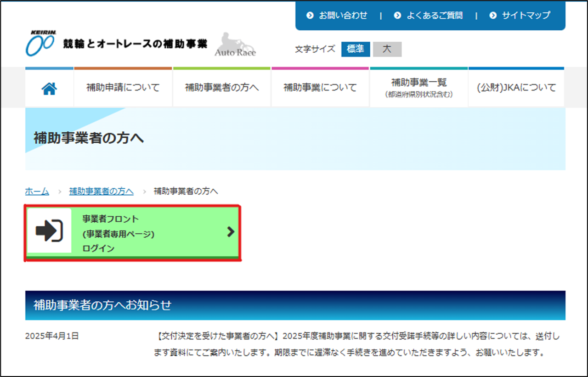Screen dimensions: 588x377
Task: Click 競輪とオートレースの補助事業 site title
Action: coord(135,44)
